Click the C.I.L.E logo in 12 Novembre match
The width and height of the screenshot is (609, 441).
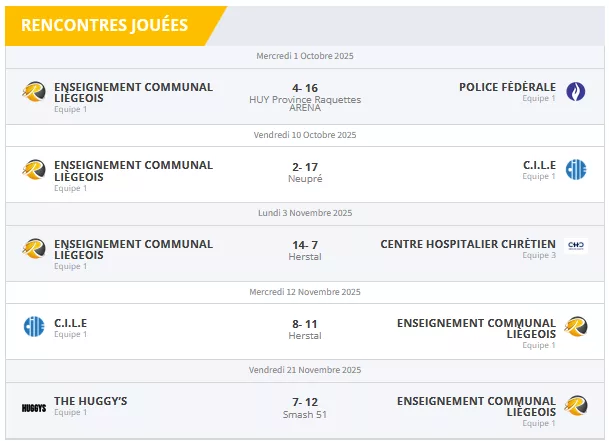[34, 327]
